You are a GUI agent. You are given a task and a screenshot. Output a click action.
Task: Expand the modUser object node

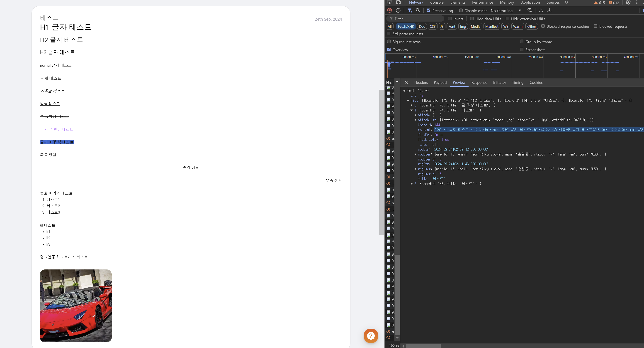pyautogui.click(x=416, y=154)
